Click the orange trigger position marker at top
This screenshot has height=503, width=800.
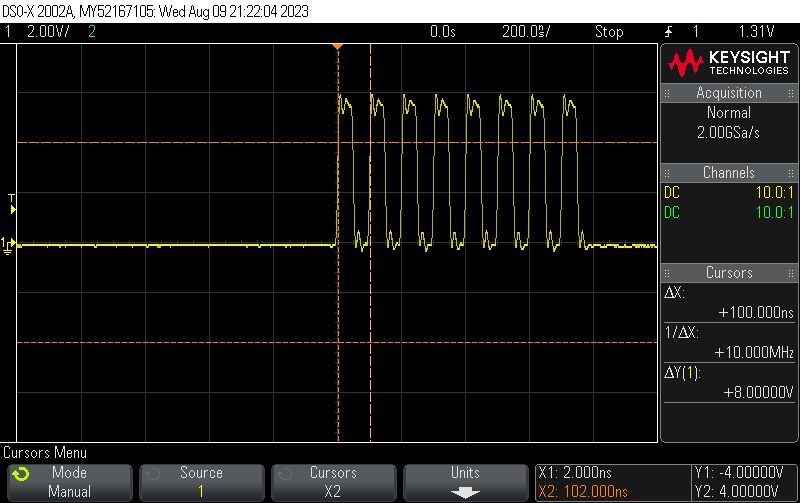pos(337,47)
